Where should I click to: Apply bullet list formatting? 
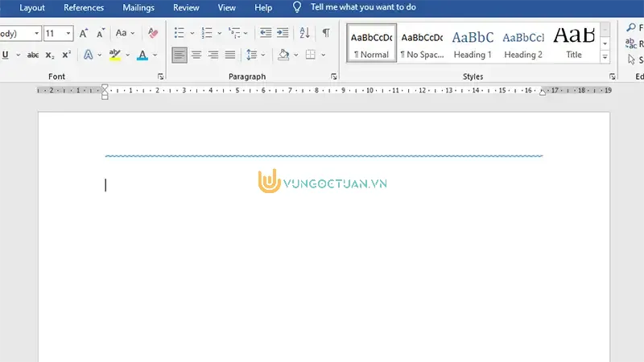pyautogui.click(x=179, y=33)
